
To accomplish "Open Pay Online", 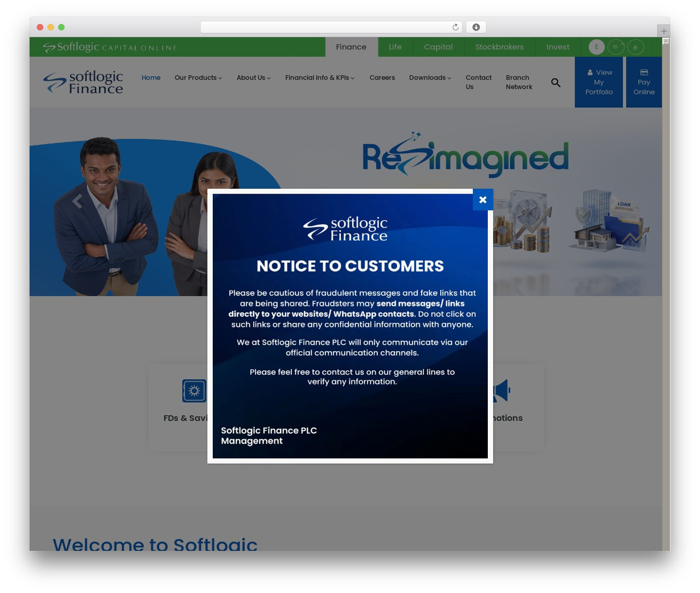I will pos(644,82).
